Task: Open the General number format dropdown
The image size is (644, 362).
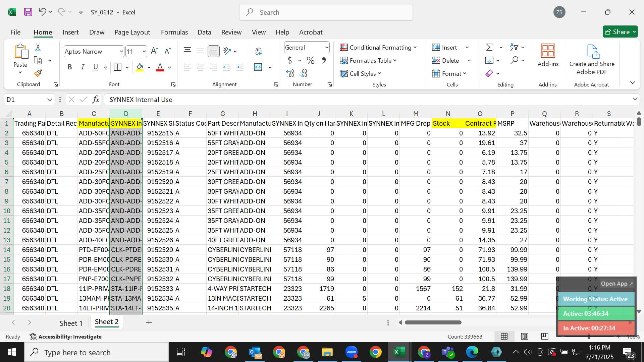Action: click(326, 47)
